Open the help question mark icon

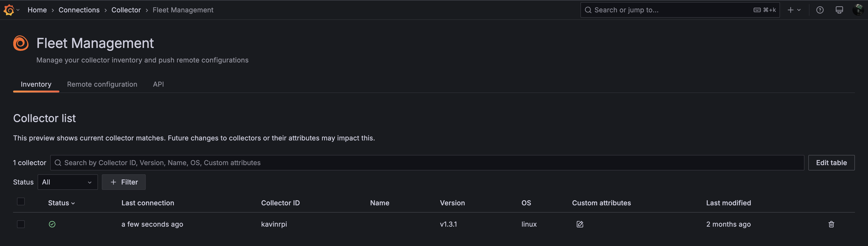(820, 10)
